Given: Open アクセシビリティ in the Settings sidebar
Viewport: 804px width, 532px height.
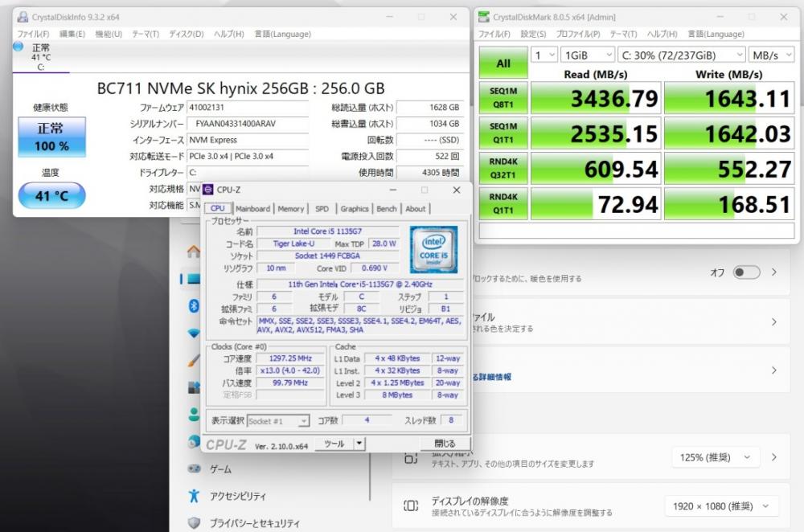Looking at the screenshot, I should pyautogui.click(x=238, y=496).
